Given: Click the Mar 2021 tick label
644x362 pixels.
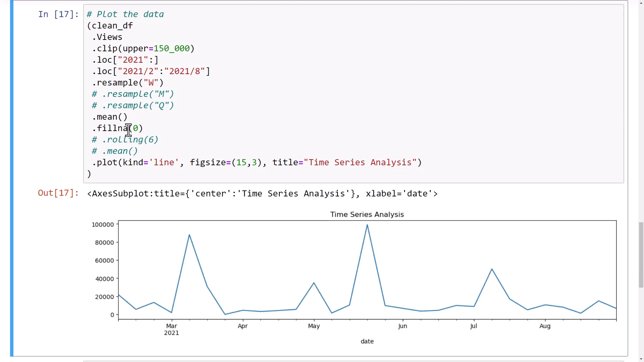Looking at the screenshot, I should [171, 329].
